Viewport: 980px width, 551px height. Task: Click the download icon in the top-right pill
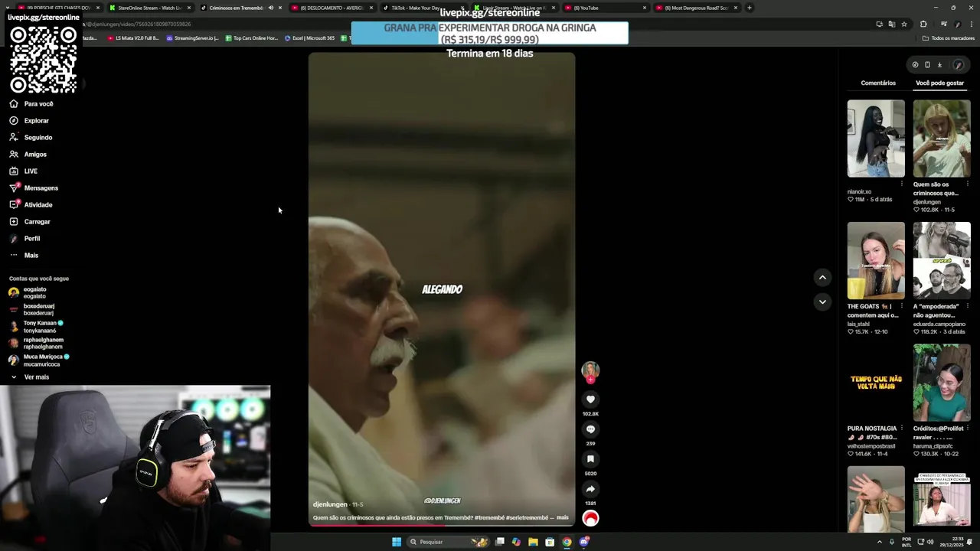tap(939, 65)
